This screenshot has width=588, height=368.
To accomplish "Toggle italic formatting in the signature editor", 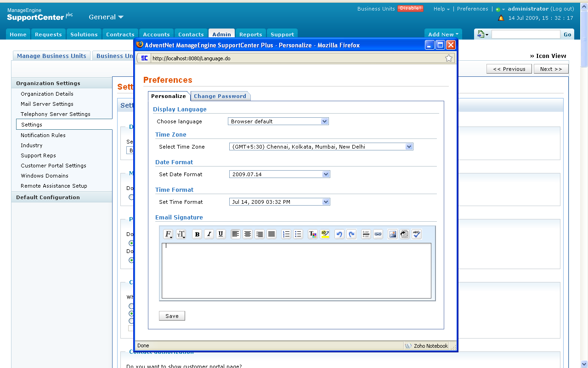I will click(x=209, y=234).
